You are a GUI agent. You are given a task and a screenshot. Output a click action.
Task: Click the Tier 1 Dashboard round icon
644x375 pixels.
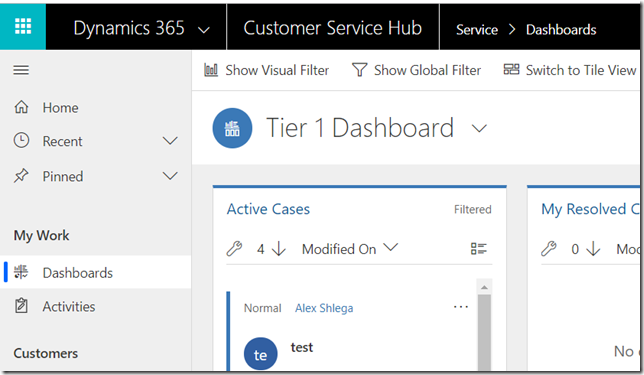pyautogui.click(x=232, y=128)
